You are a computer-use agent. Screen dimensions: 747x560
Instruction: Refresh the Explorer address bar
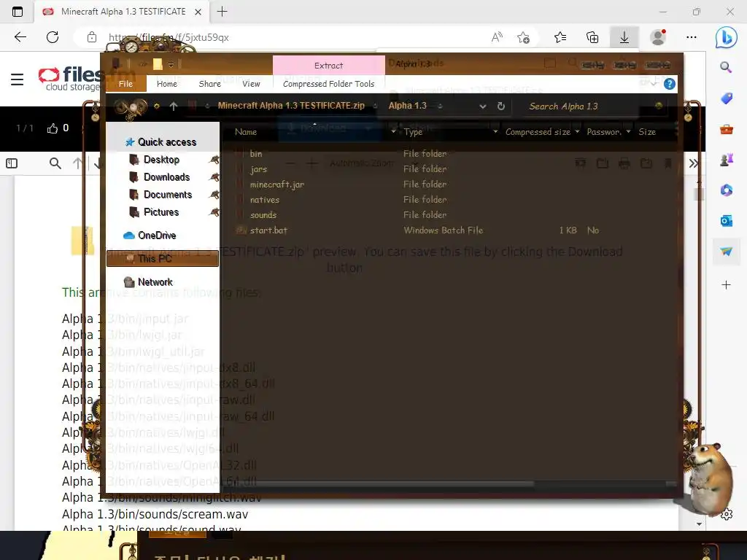[500, 106]
